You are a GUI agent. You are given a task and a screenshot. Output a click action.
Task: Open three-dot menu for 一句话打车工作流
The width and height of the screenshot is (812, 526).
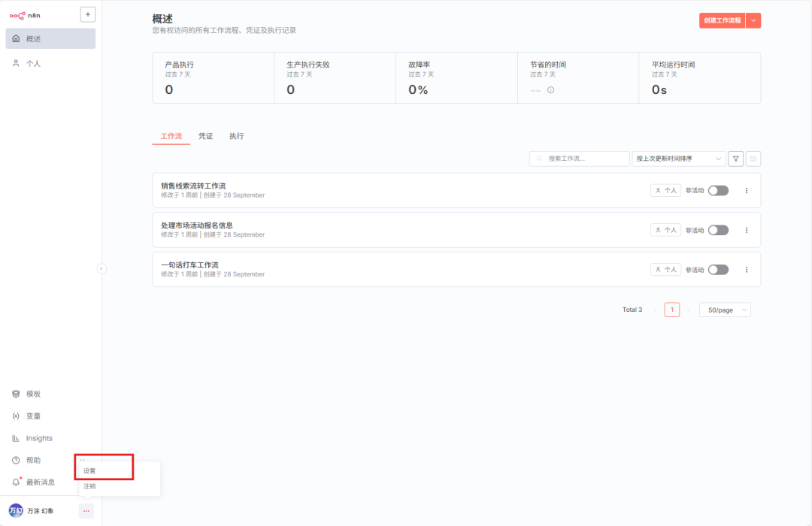747,270
